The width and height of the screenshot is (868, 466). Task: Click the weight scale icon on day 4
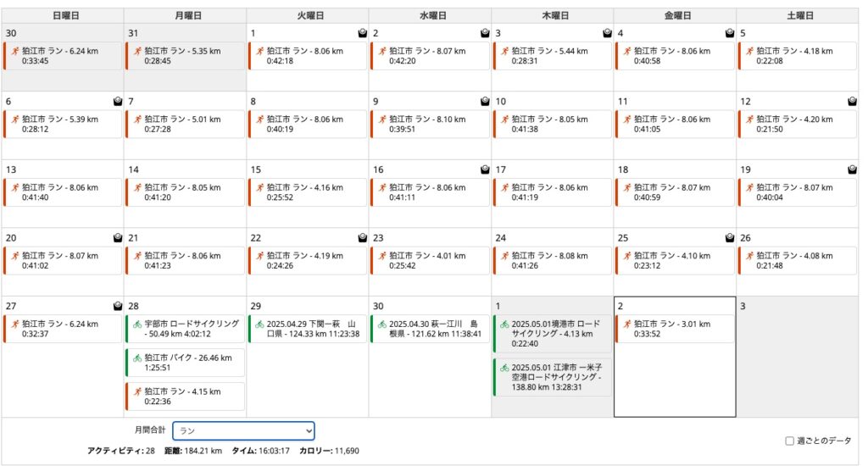(730, 33)
